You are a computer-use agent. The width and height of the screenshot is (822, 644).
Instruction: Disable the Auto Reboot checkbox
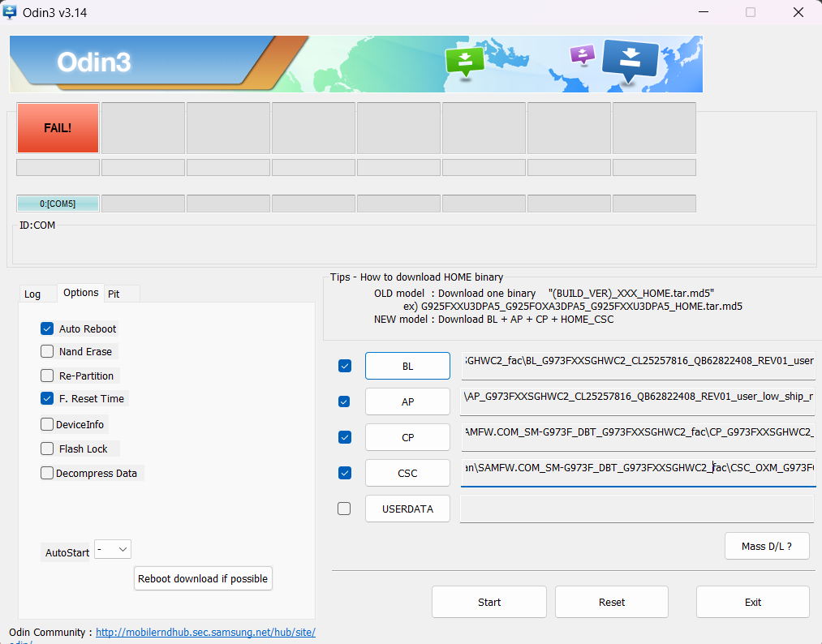pos(47,329)
